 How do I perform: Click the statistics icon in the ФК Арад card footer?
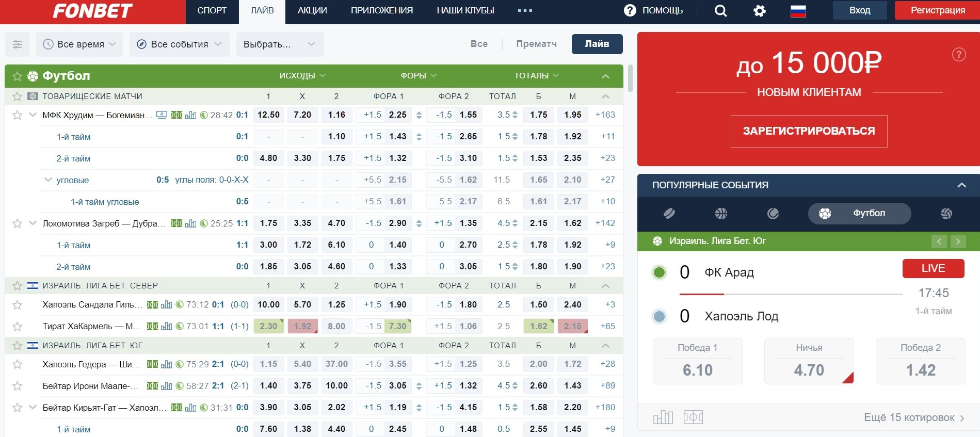click(663, 417)
